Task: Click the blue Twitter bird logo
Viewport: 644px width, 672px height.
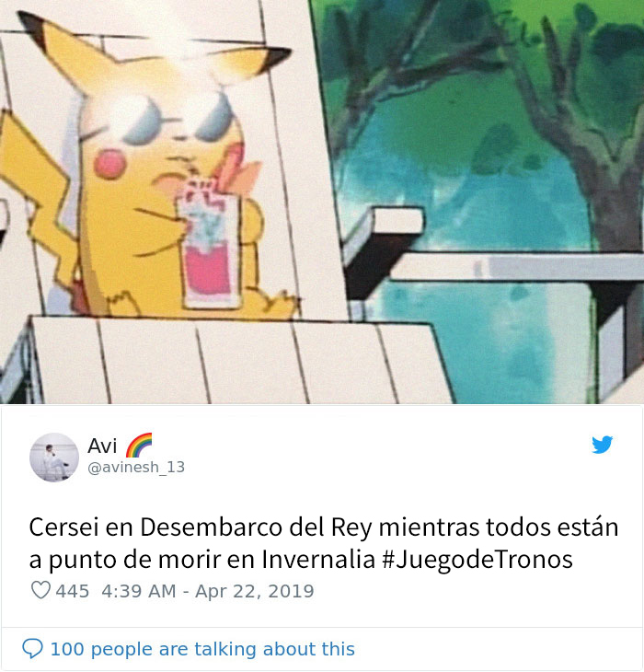Action: [x=602, y=445]
